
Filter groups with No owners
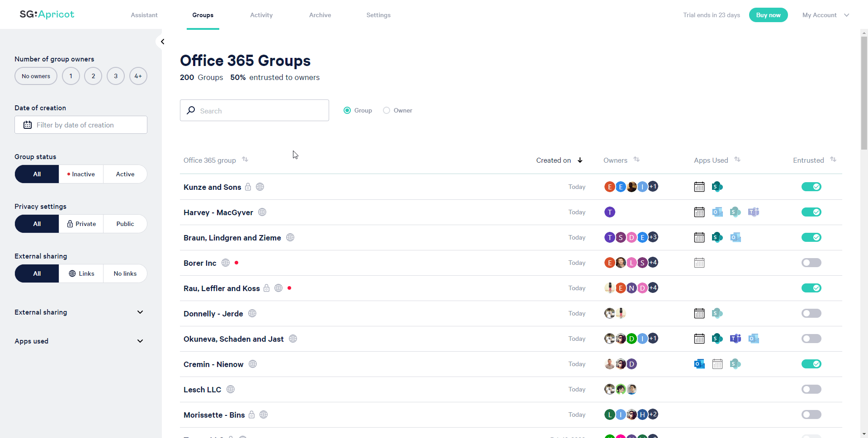[x=36, y=76]
